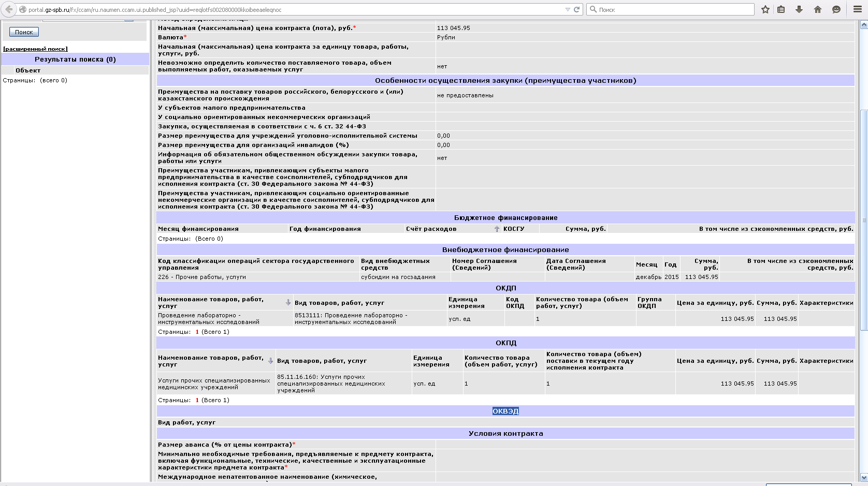Click 'Услуги прочих специализированных' name cell
Viewport: 868px width, 486px height.
216,384
